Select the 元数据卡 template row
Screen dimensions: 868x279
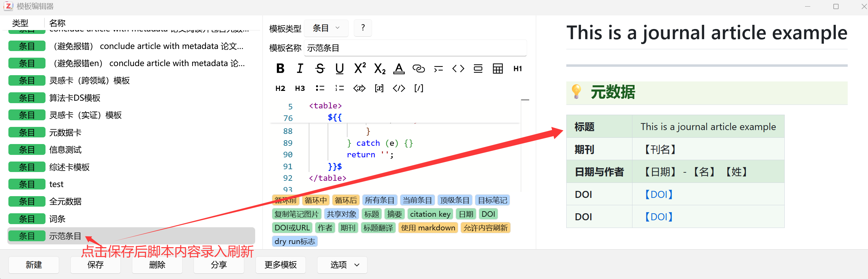(x=131, y=133)
